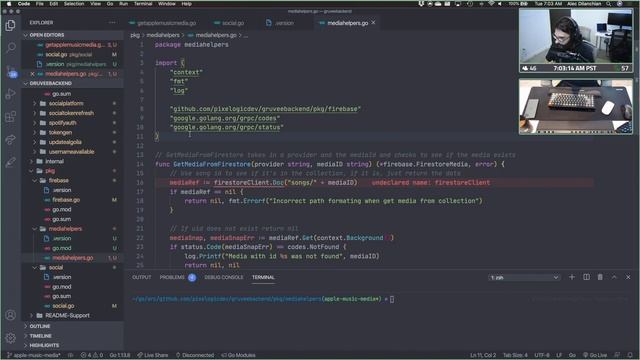Click Disconnected status bar item

tap(195, 355)
